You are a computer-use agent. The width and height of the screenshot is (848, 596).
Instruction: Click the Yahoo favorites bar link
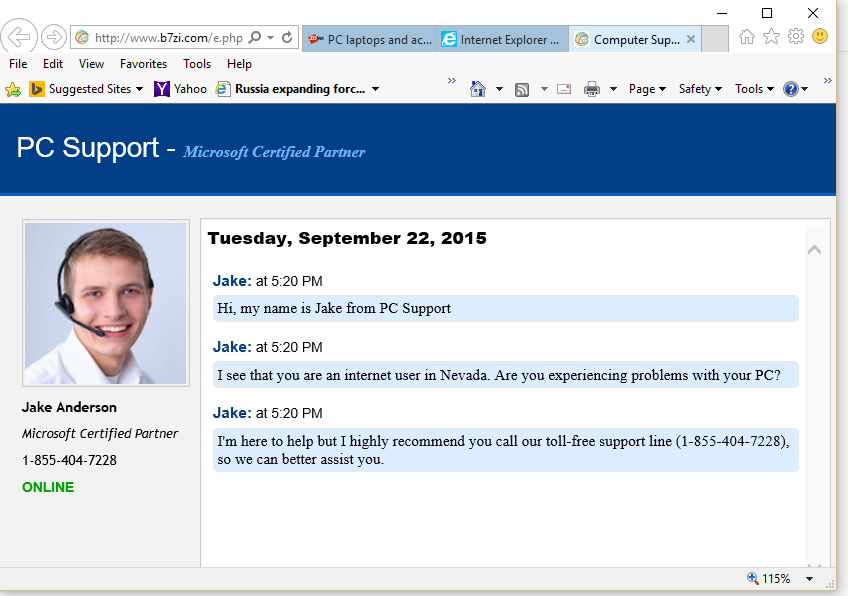tap(181, 89)
